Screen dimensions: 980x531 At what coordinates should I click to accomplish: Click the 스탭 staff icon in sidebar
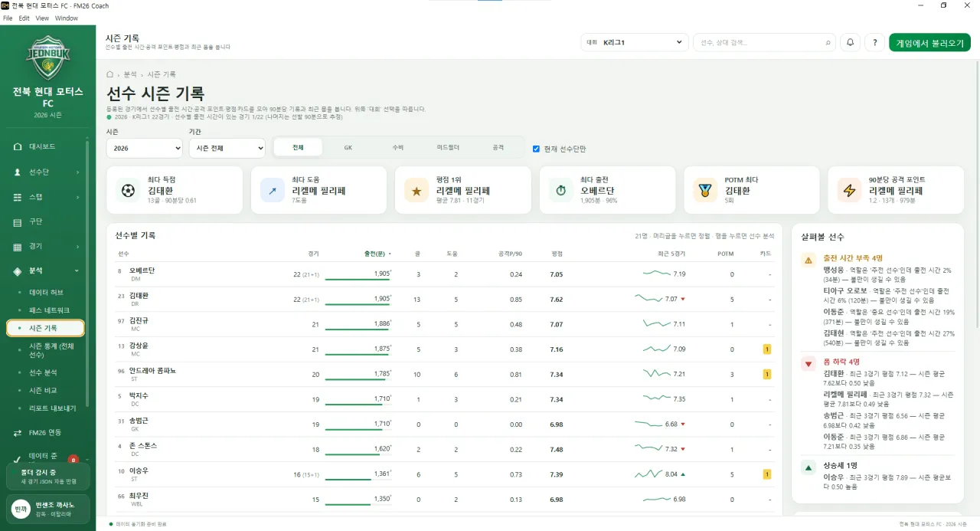pyautogui.click(x=18, y=197)
